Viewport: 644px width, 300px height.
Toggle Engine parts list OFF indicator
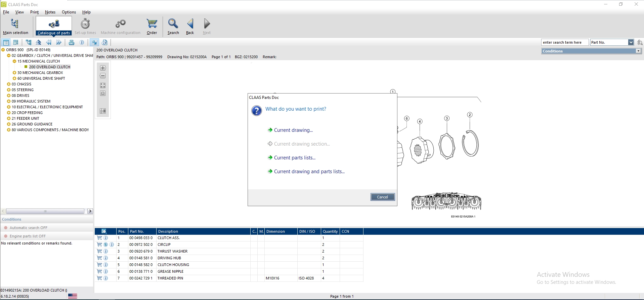6,236
